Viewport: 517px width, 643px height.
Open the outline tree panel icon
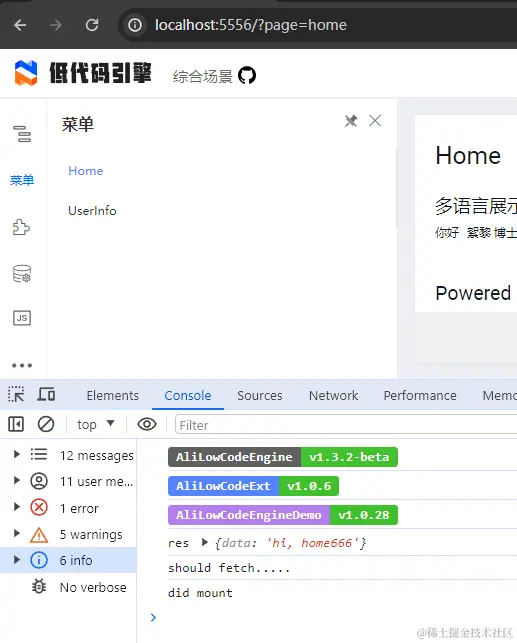22,134
